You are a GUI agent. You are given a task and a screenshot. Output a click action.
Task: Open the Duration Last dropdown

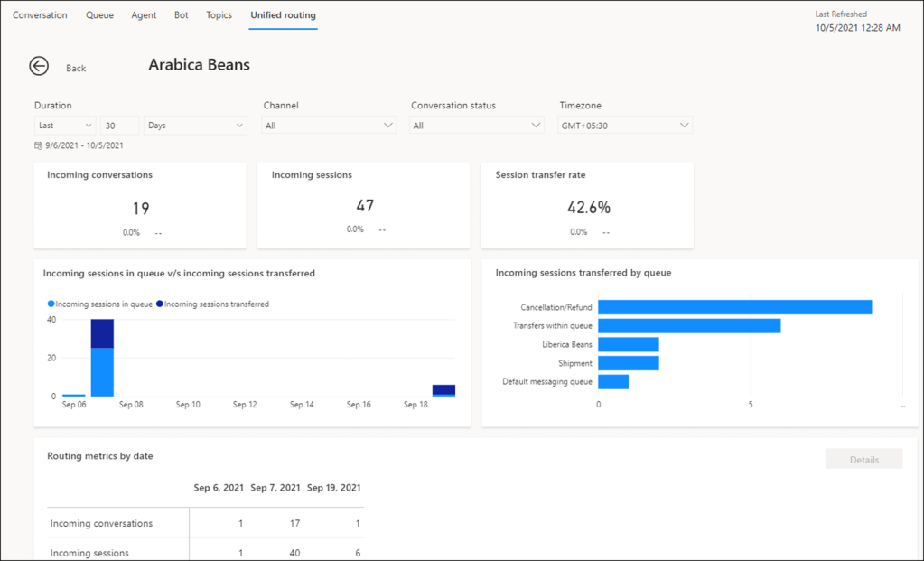[65, 126]
